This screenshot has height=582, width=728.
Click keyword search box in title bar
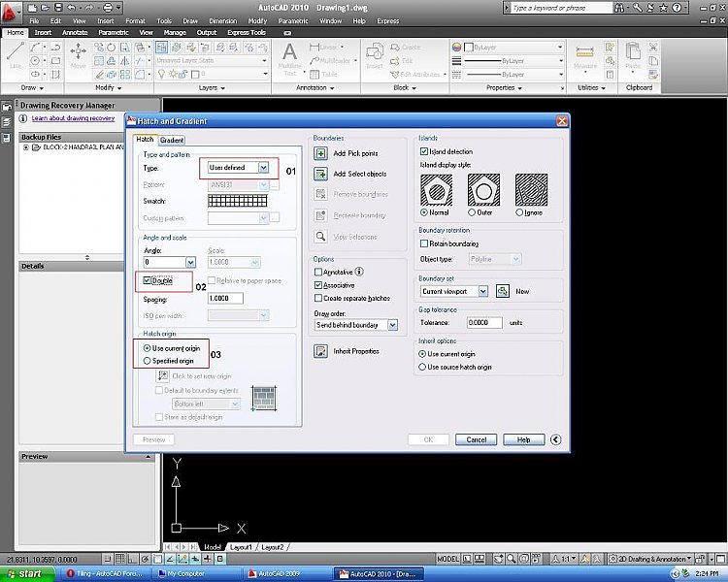[x=561, y=8]
